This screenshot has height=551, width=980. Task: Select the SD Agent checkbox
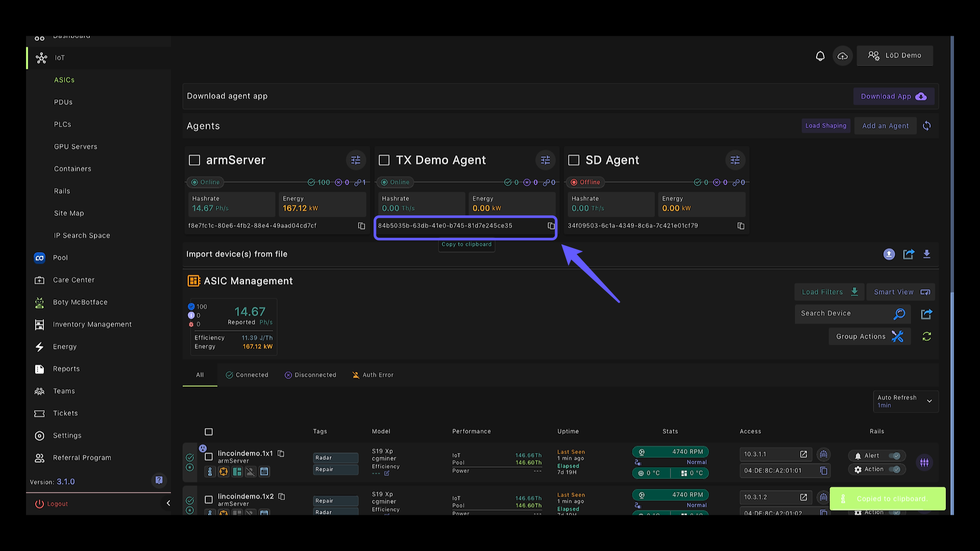574,160
